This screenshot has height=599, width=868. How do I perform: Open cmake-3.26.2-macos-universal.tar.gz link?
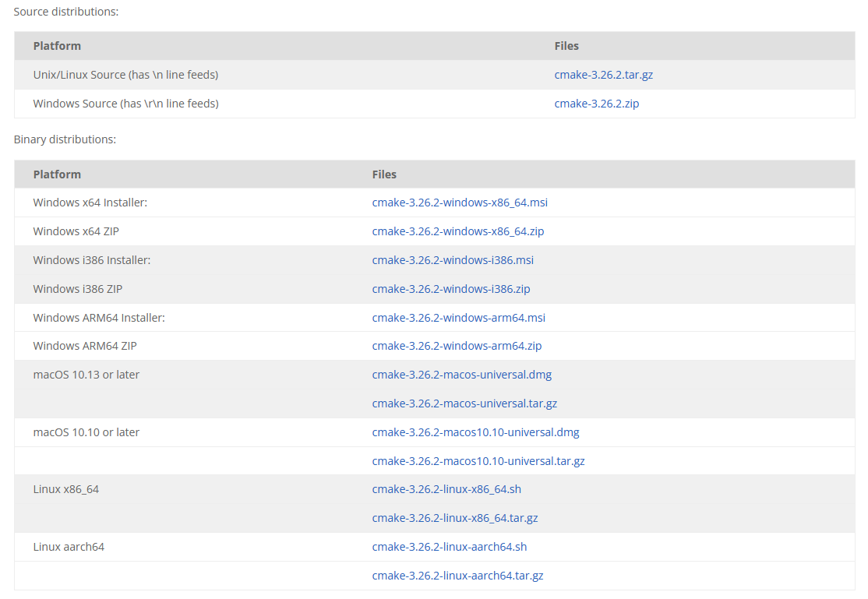click(464, 403)
